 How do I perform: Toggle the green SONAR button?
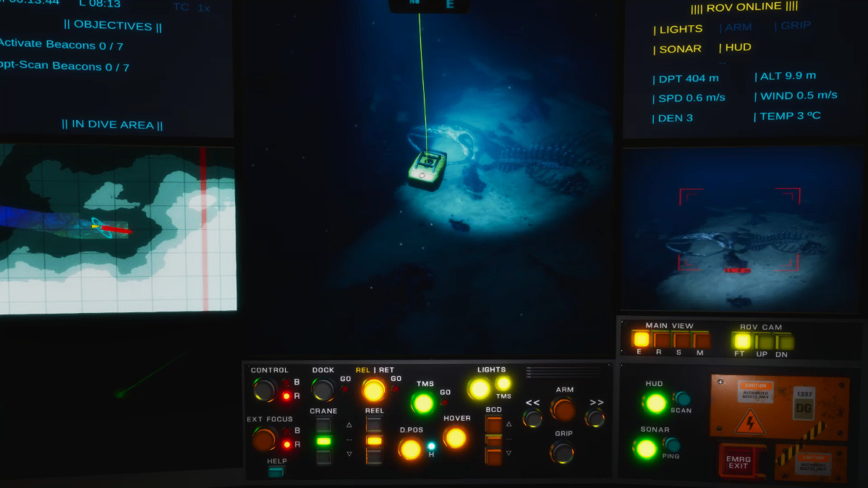645,448
